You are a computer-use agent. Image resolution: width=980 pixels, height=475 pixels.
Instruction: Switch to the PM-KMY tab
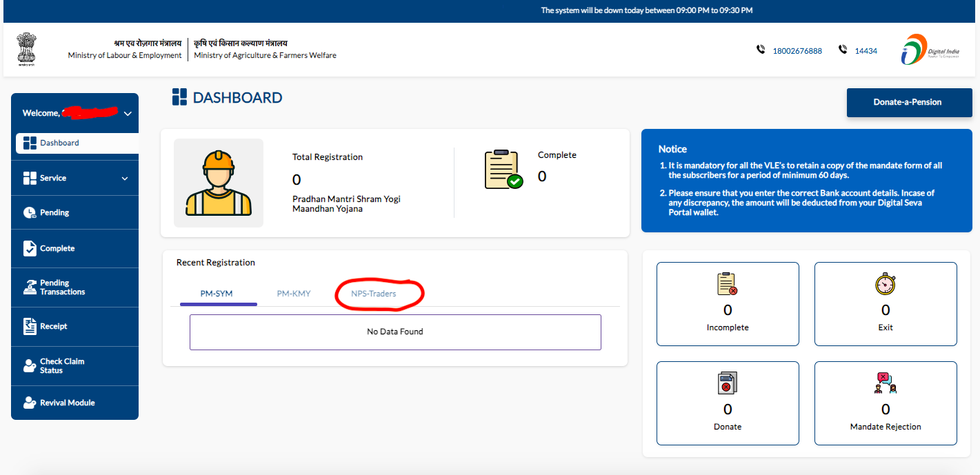[x=294, y=294]
